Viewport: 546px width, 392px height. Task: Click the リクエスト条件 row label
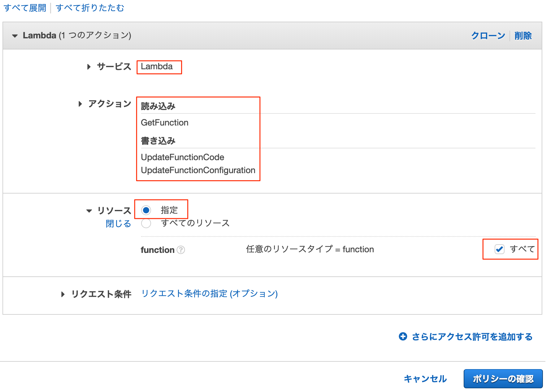(102, 294)
